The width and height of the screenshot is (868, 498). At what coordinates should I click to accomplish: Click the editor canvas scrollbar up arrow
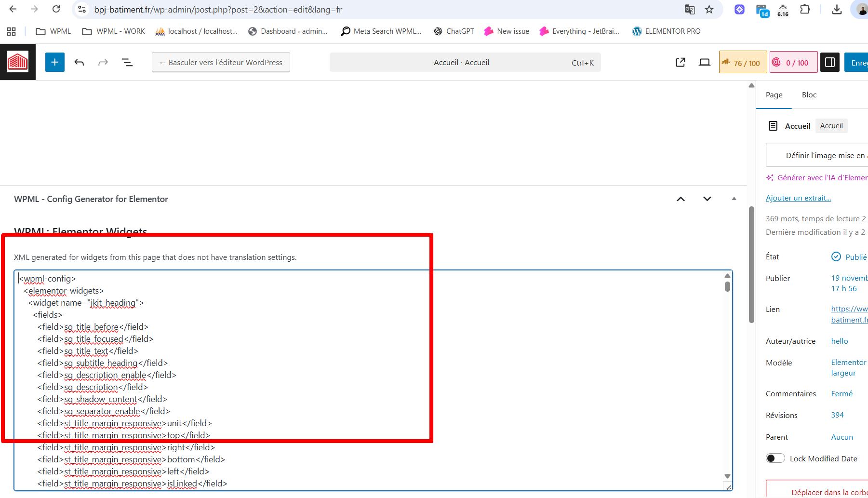point(751,86)
